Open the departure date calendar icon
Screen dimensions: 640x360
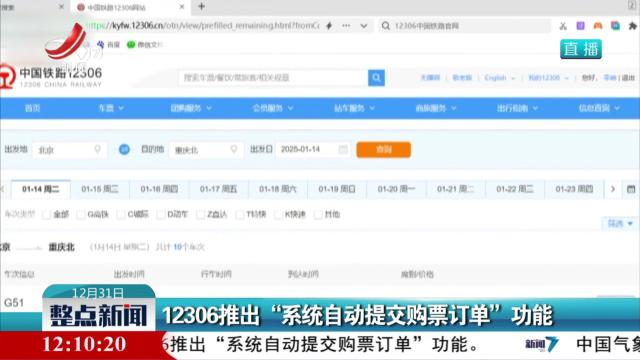343,149
